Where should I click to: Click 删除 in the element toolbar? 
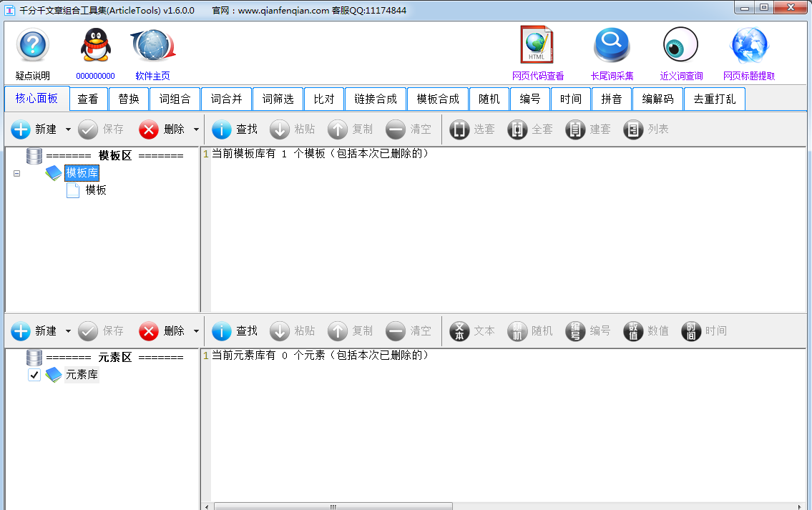tap(162, 331)
